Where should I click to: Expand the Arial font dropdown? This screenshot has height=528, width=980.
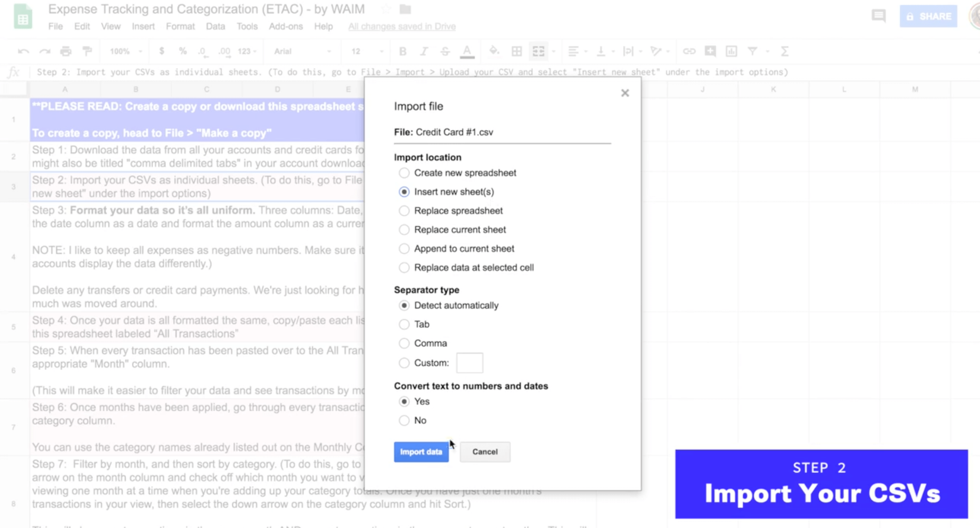pos(302,51)
